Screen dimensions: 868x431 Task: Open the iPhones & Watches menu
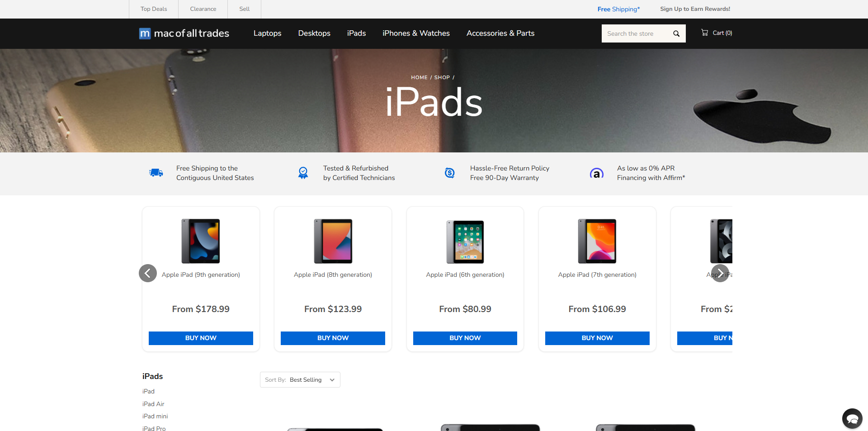pyautogui.click(x=416, y=33)
